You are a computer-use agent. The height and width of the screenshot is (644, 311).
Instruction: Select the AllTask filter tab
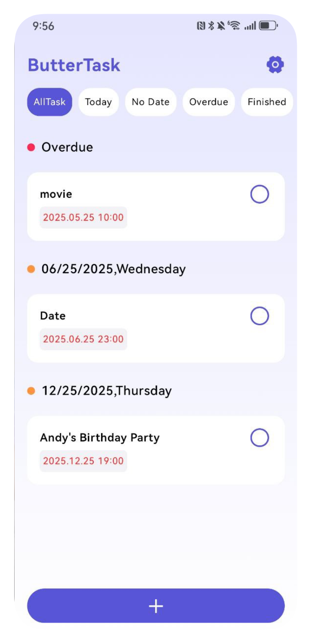[49, 102]
